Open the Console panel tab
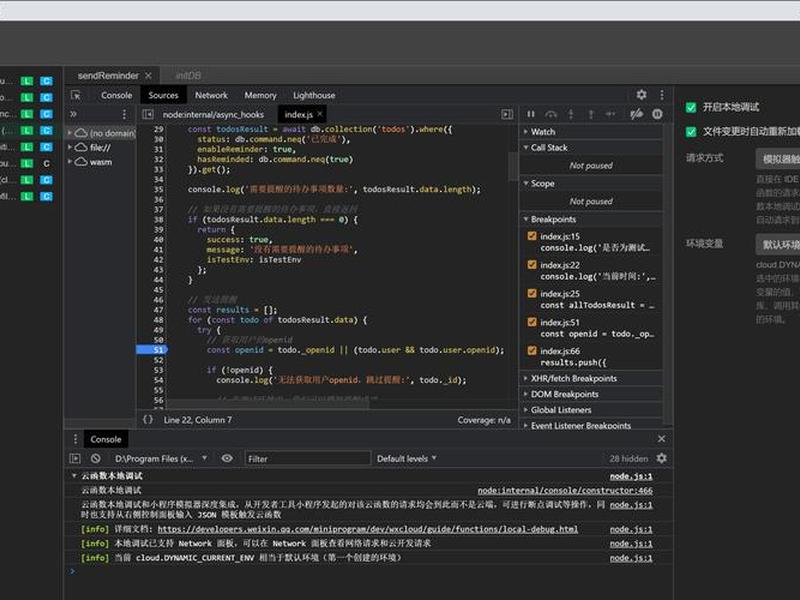This screenshot has height=600, width=800. tap(116, 95)
